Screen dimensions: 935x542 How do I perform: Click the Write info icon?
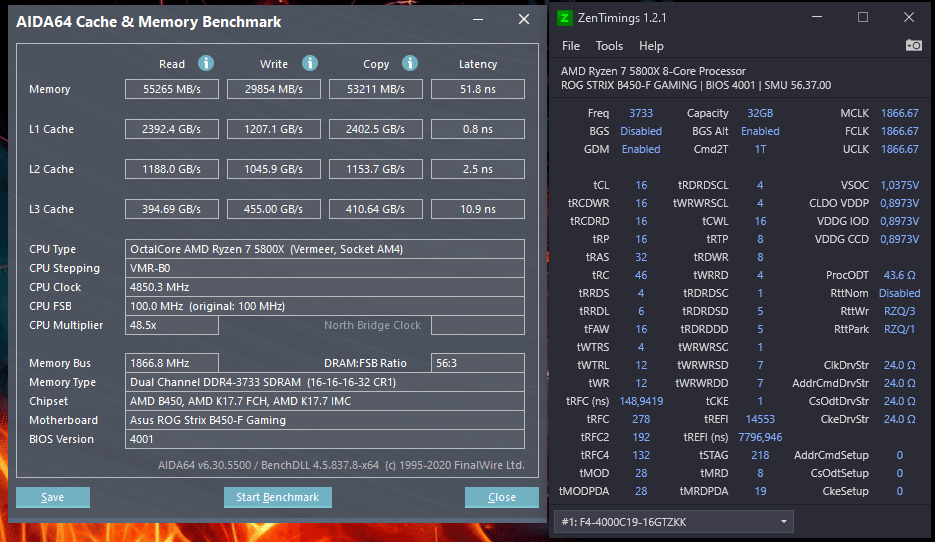pyautogui.click(x=309, y=63)
